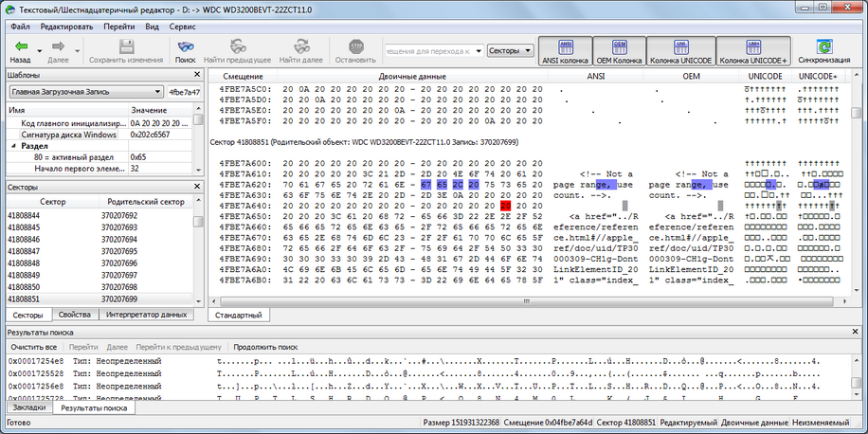Select the Результаты поиска bottom tab
Screen dimensions: 868x434
pyautogui.click(x=94, y=408)
